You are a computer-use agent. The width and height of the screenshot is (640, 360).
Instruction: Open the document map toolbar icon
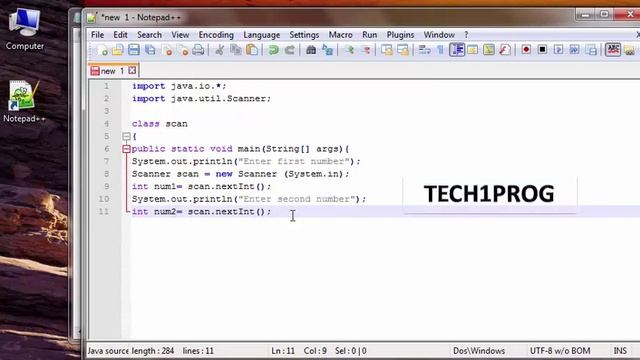tap(489, 50)
